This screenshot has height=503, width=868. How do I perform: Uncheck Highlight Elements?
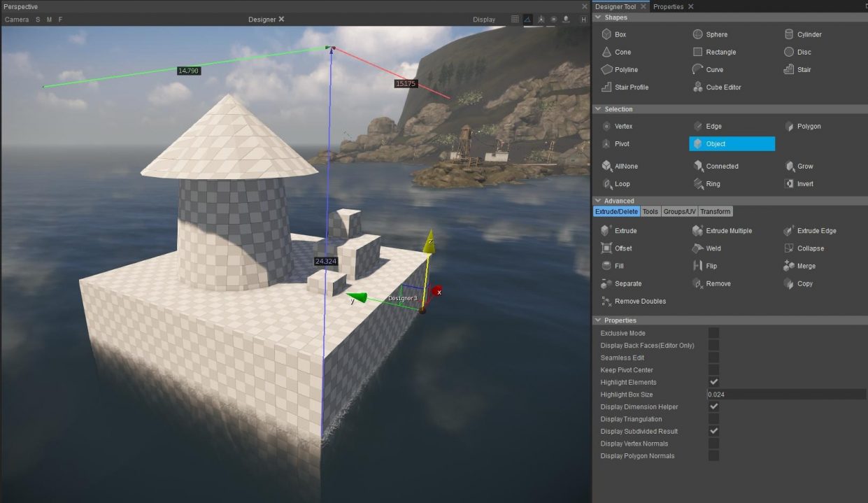[713, 382]
